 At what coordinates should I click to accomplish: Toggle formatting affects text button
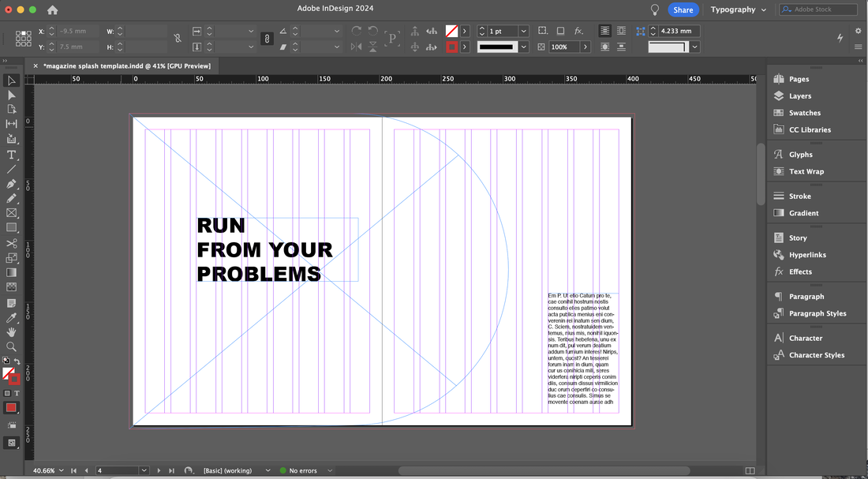[17, 393]
